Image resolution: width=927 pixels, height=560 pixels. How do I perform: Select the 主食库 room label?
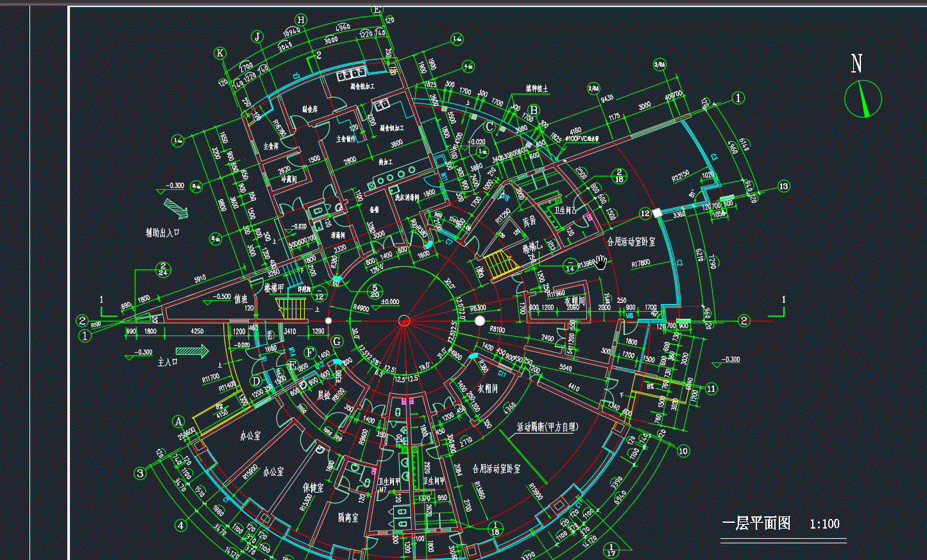pyautogui.click(x=271, y=146)
